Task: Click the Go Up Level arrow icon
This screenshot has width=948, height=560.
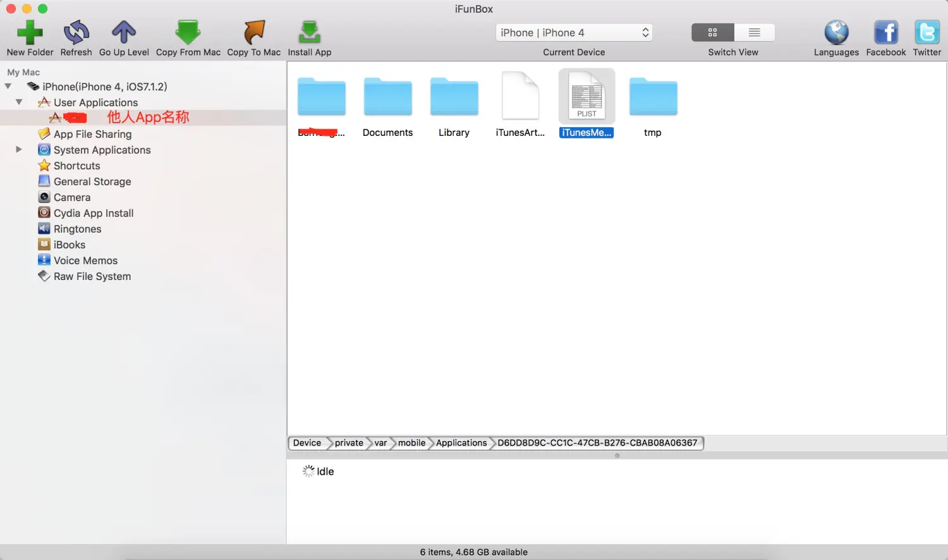Action: coord(124,32)
